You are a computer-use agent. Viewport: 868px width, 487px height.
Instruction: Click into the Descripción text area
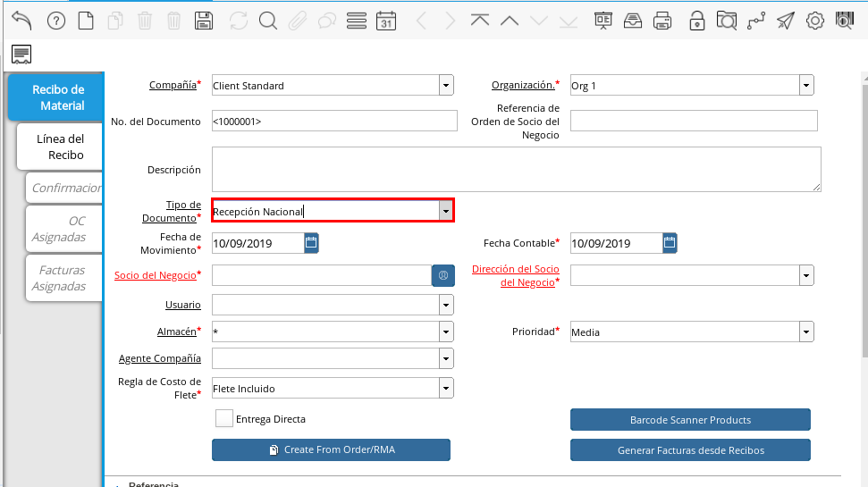tap(516, 169)
